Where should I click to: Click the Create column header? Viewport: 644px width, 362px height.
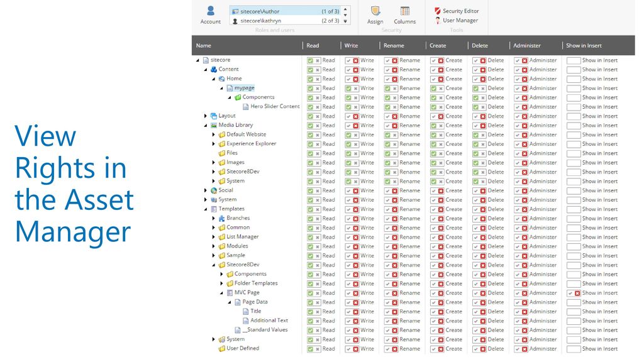(438, 45)
